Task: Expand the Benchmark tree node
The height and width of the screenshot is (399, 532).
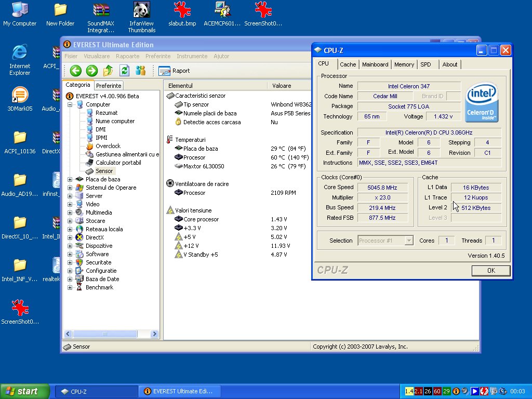Action: [70, 287]
